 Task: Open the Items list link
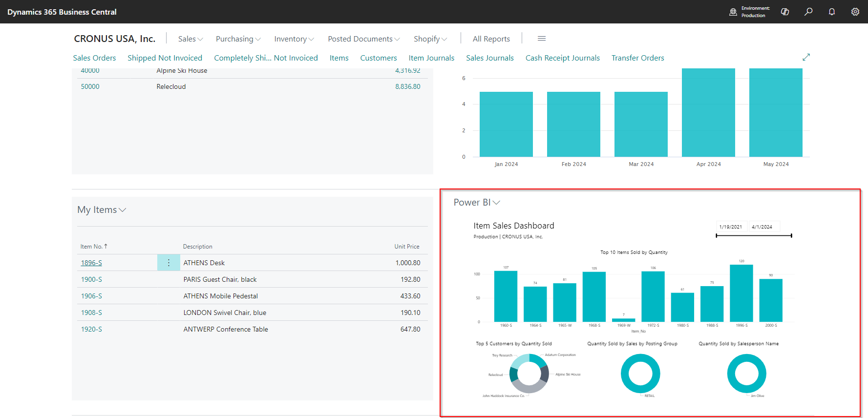tap(339, 58)
